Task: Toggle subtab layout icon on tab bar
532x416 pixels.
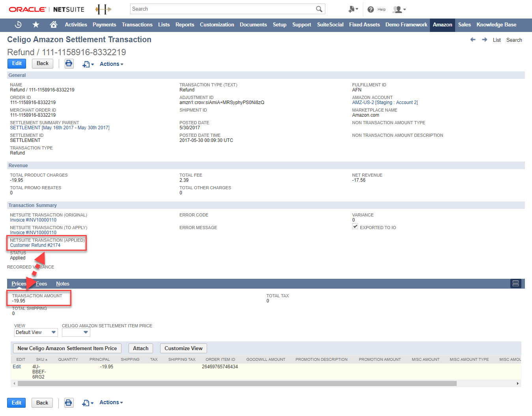Action: [x=515, y=284]
